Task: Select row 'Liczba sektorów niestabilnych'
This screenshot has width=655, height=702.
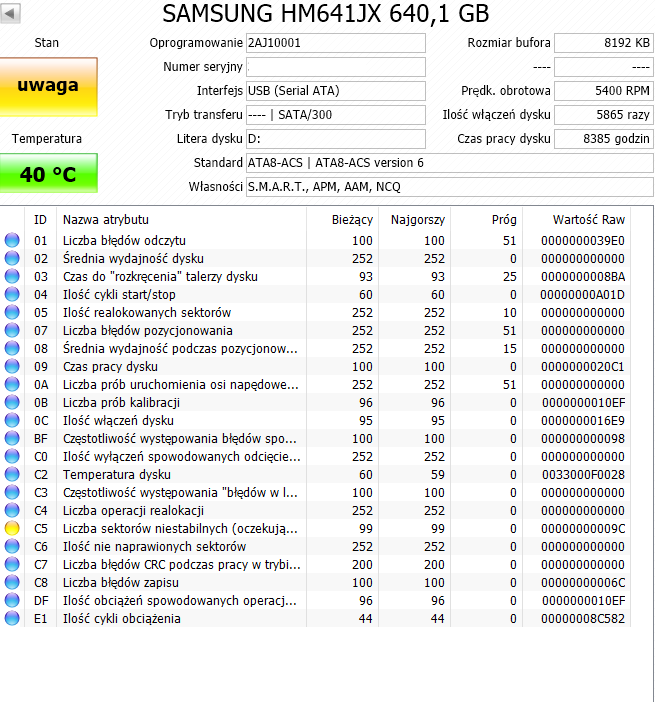Action: pos(315,528)
